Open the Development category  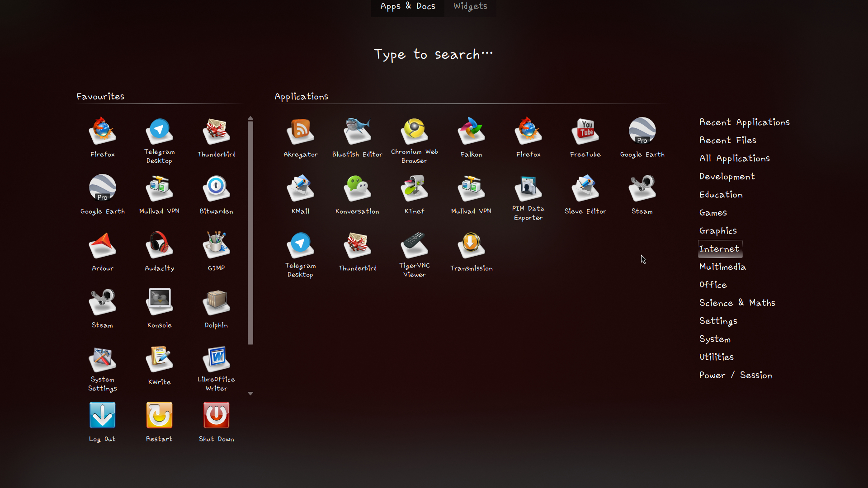727,177
